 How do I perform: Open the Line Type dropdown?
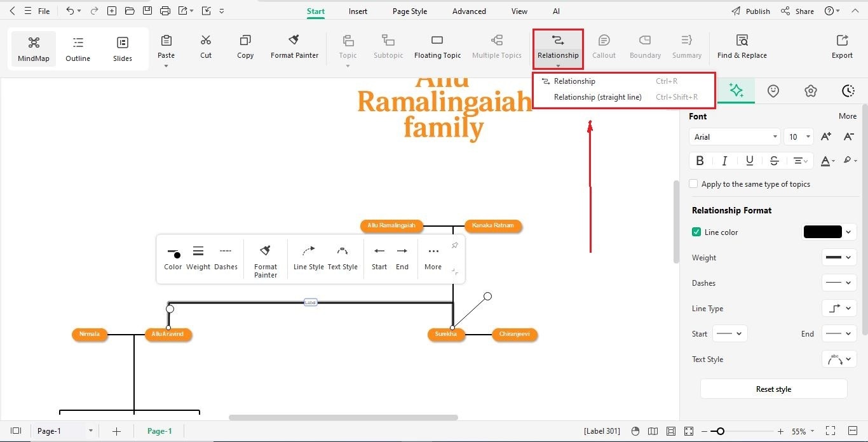(x=839, y=308)
